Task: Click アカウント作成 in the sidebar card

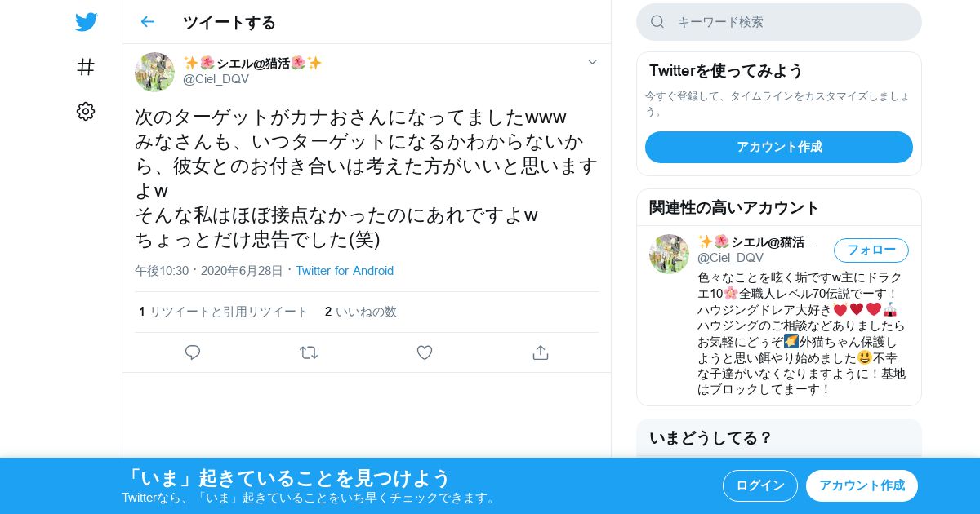Action: coord(779,147)
